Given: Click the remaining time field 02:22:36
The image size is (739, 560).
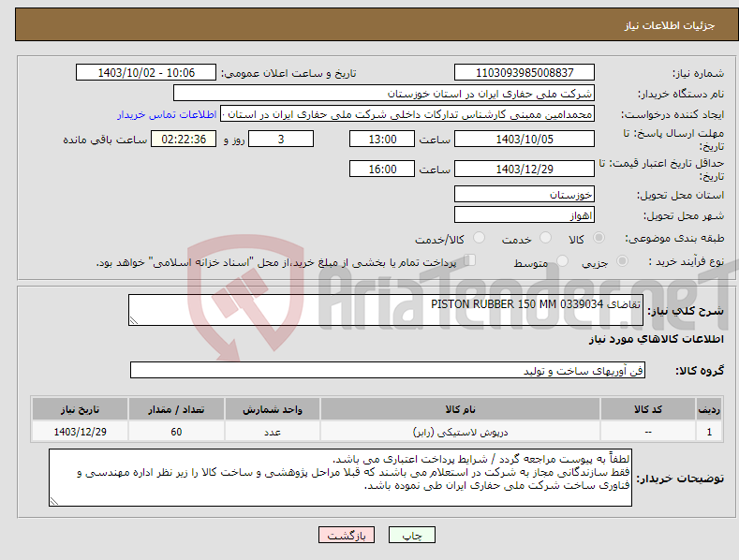Looking at the screenshot, I should (x=184, y=139).
